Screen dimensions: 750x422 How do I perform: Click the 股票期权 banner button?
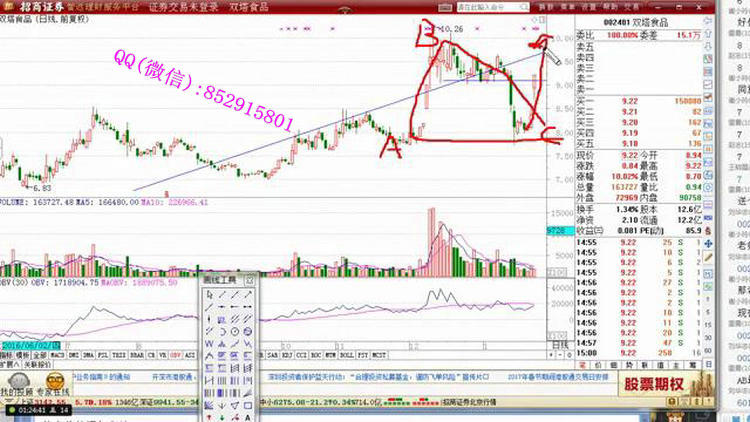click(x=653, y=382)
